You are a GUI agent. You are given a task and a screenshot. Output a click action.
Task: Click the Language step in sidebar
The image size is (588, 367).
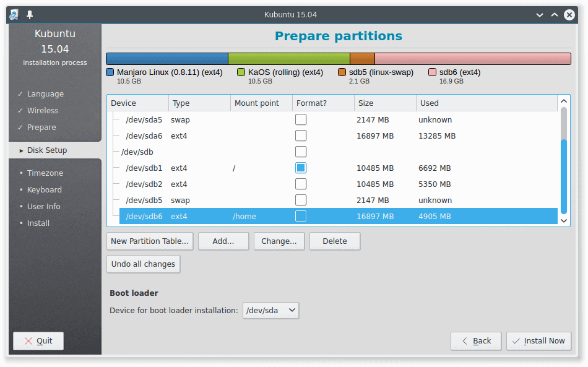[x=45, y=93]
